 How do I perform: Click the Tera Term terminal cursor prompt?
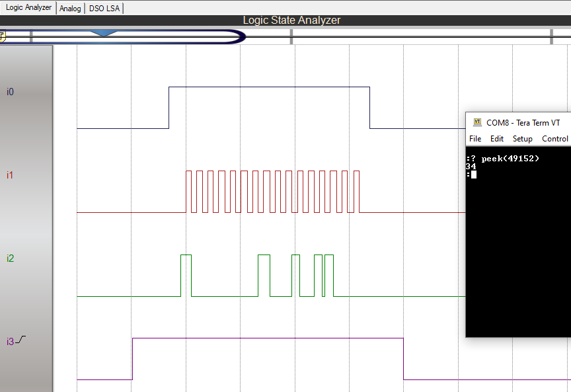[x=474, y=175]
